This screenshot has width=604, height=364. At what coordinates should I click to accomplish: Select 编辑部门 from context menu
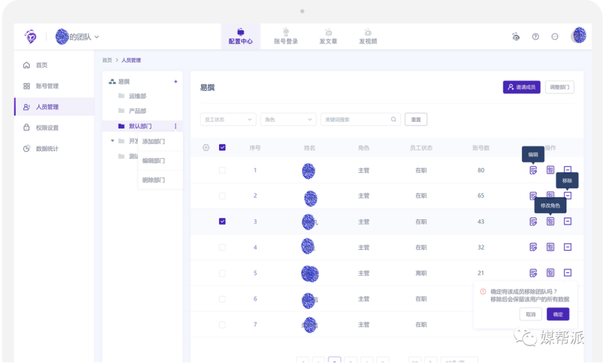(153, 161)
